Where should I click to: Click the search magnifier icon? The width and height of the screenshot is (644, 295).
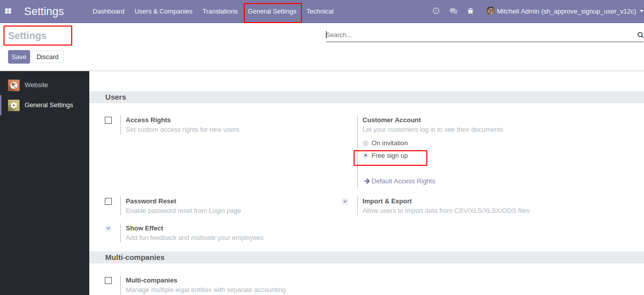(x=640, y=35)
